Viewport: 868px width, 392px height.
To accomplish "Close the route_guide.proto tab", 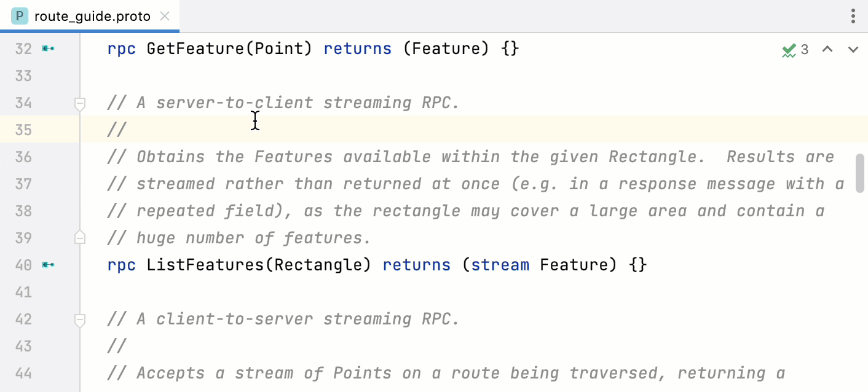I will [x=164, y=17].
